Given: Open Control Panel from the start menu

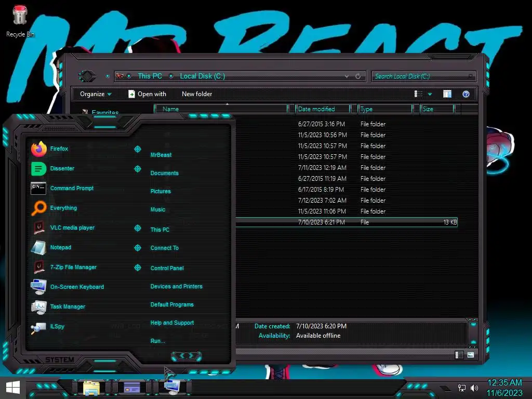Looking at the screenshot, I should point(167,268).
